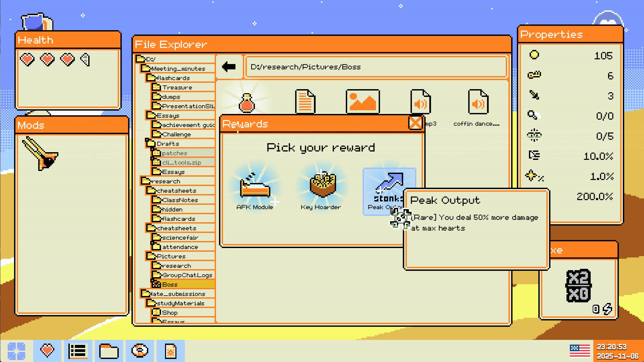Screen dimensions: 644x362
Task: Click the image file in the Boss folder
Action: tap(363, 102)
